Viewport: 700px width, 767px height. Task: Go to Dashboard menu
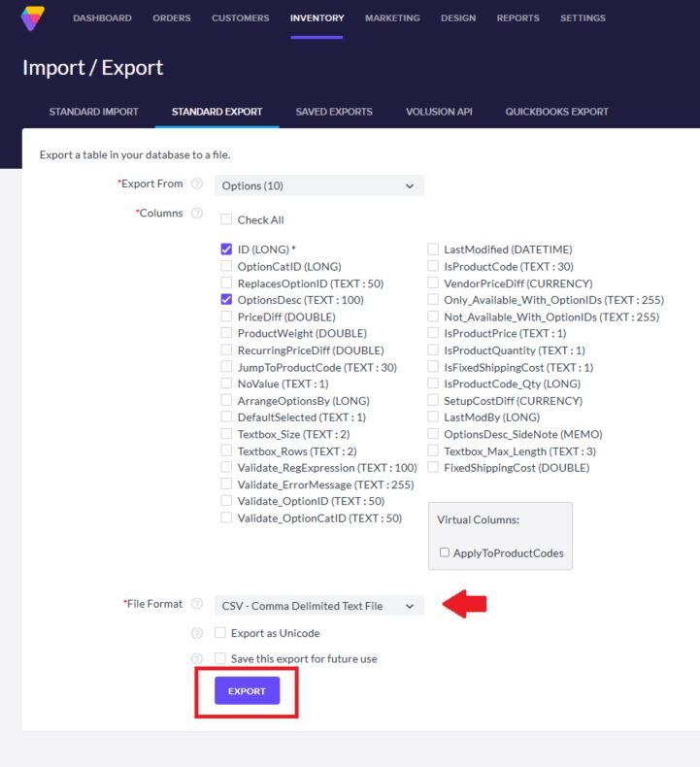(102, 18)
